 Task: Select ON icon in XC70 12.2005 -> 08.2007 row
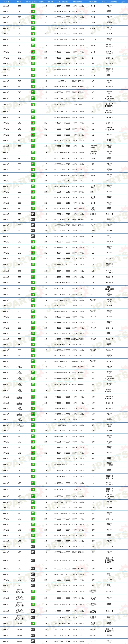pyautogui.click(x=33, y=617)
